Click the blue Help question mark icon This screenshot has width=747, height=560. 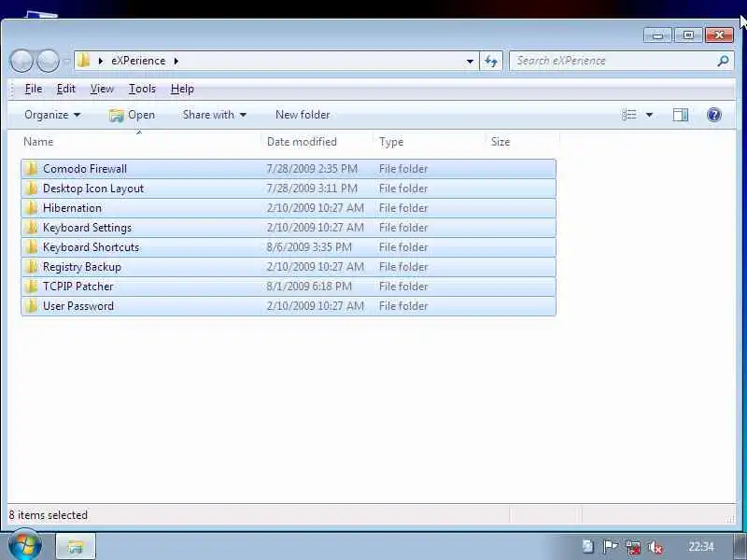713,115
